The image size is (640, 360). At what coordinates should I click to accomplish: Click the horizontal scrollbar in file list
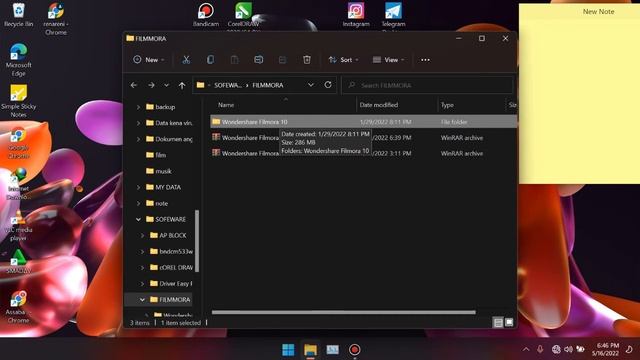[x=343, y=312]
